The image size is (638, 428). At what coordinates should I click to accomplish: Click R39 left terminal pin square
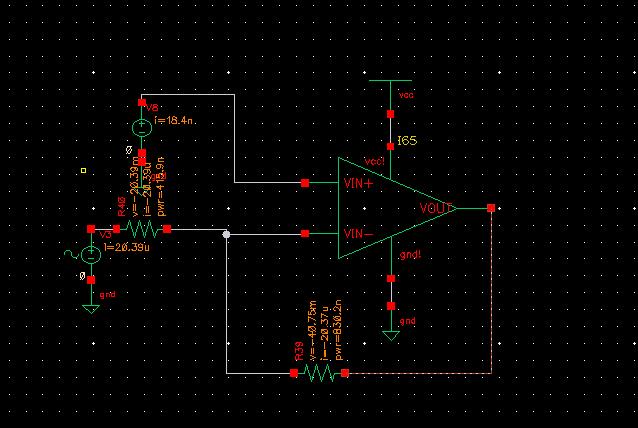coord(294,373)
